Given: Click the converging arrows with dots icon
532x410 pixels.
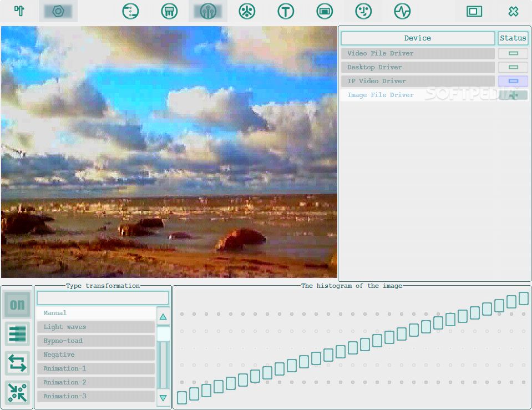Looking at the screenshot, I should pos(17,392).
